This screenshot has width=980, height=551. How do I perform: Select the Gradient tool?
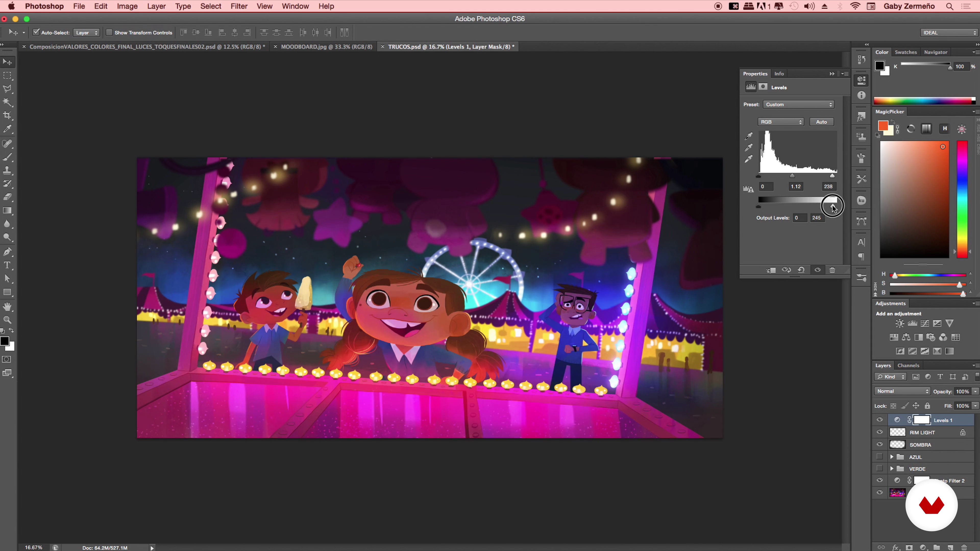[7, 210]
